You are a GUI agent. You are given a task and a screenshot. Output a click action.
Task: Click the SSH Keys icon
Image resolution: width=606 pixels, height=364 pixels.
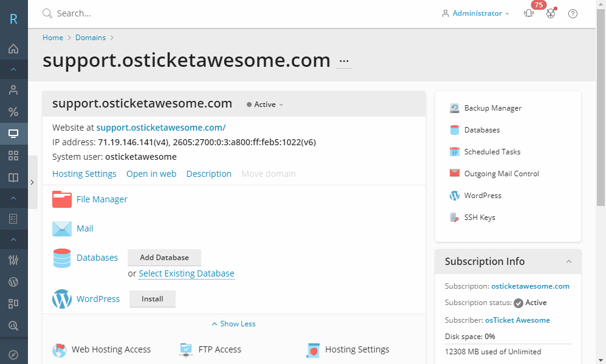(455, 218)
